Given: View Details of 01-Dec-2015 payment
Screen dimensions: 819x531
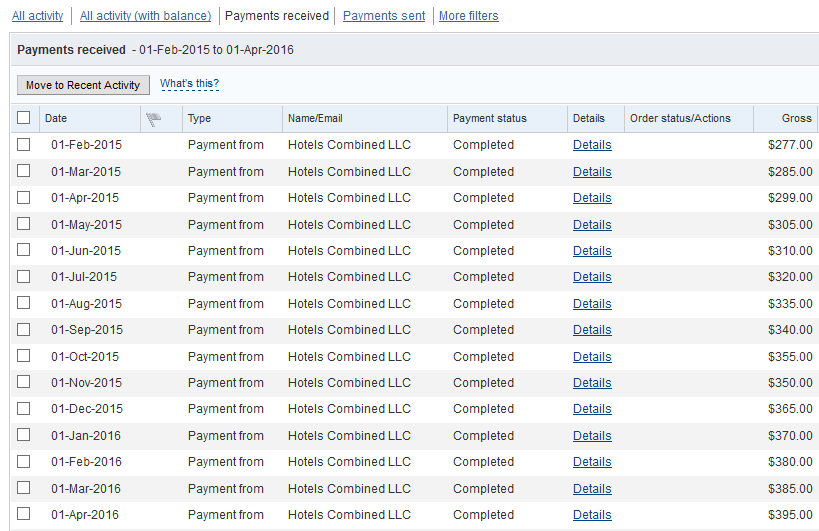Looking at the screenshot, I should (592, 409).
